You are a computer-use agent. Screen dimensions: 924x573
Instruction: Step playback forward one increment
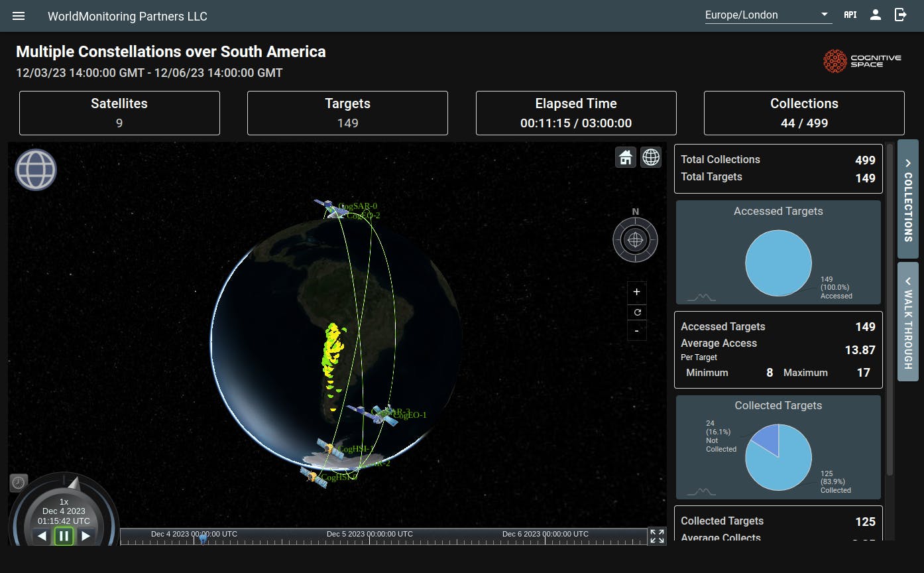(x=86, y=536)
